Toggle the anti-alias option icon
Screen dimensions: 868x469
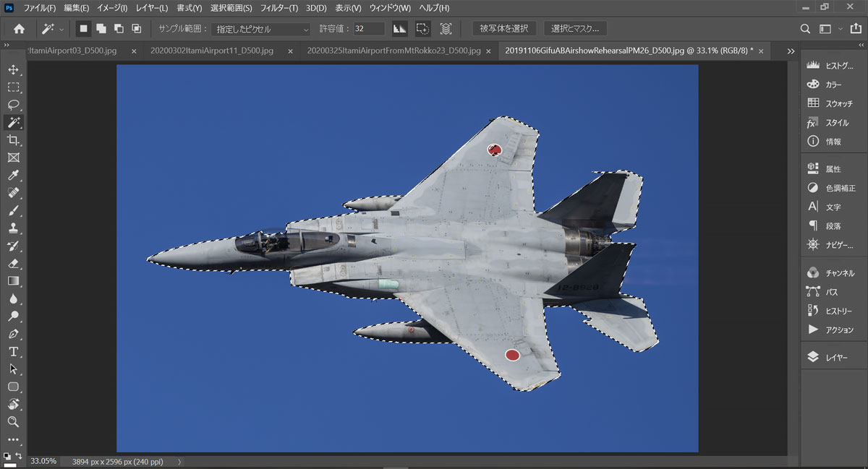pos(399,29)
